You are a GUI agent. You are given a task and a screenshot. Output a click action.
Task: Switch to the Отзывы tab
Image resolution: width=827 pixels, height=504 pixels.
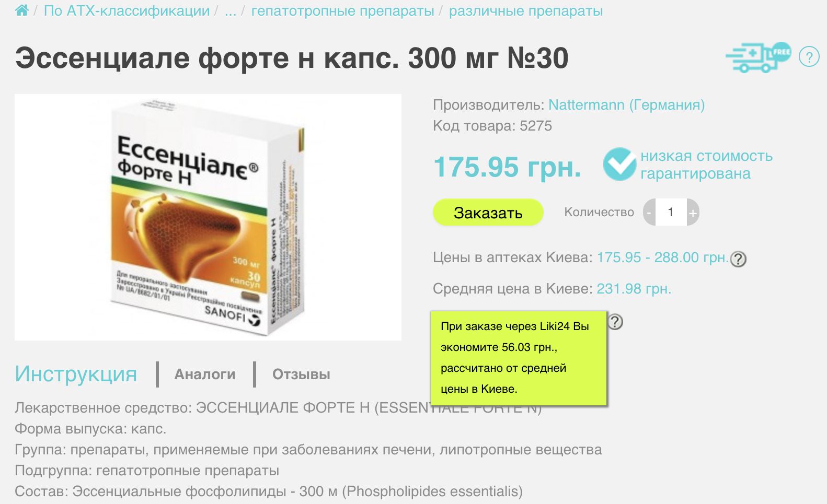click(301, 374)
